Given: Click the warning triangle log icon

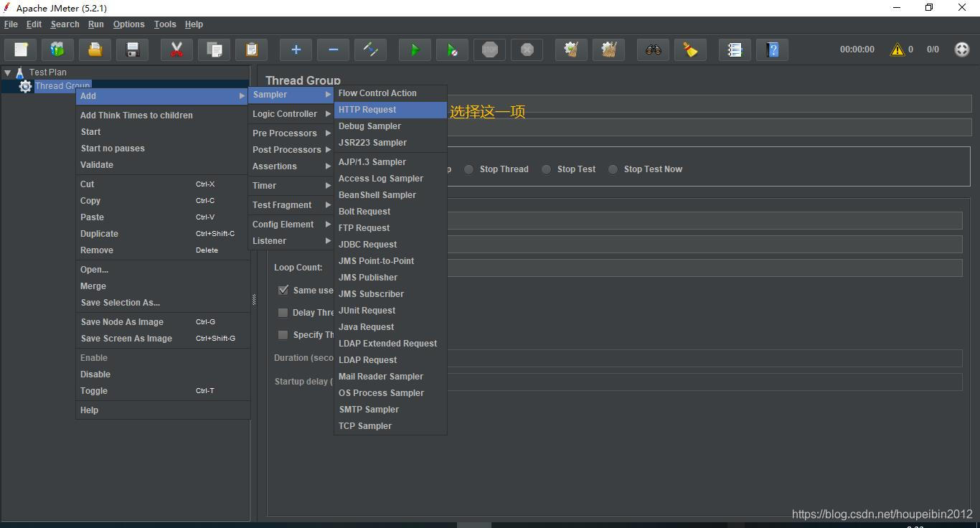Looking at the screenshot, I should [897, 49].
